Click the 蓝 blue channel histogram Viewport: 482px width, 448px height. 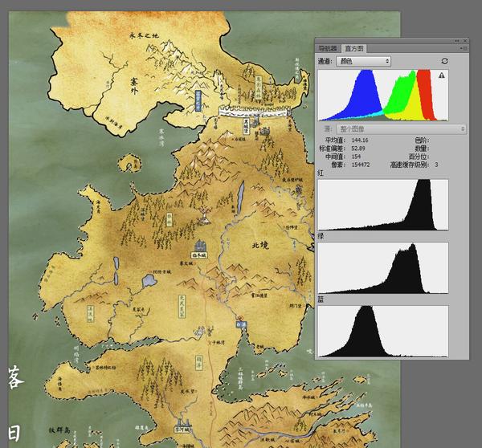(383, 332)
